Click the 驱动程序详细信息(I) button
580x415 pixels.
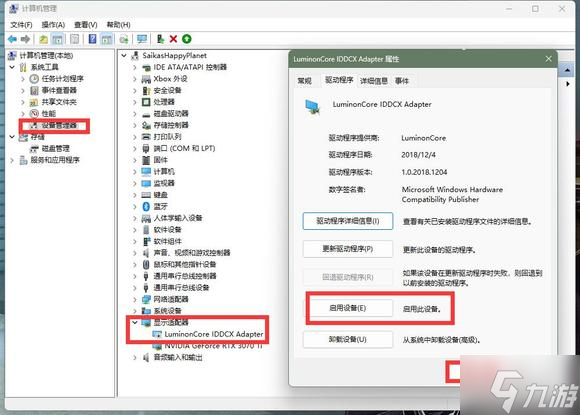tap(348, 221)
